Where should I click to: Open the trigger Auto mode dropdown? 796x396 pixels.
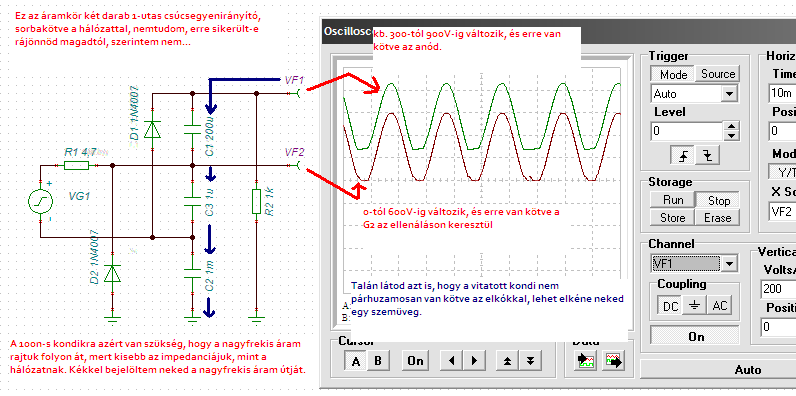click(729, 94)
